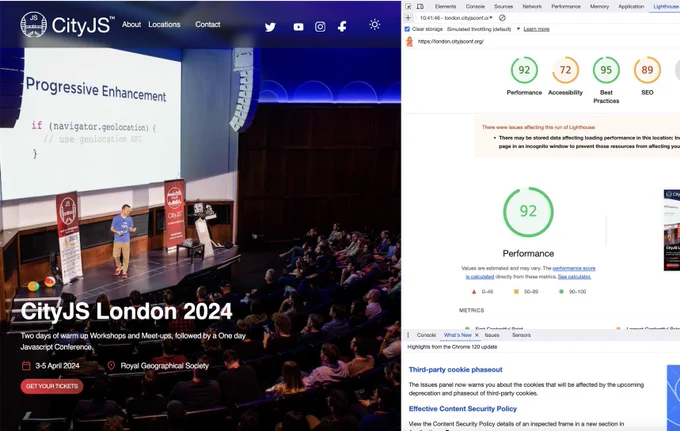
Task: Click the location pin beside Royal Geographical Society
Action: [111, 366]
